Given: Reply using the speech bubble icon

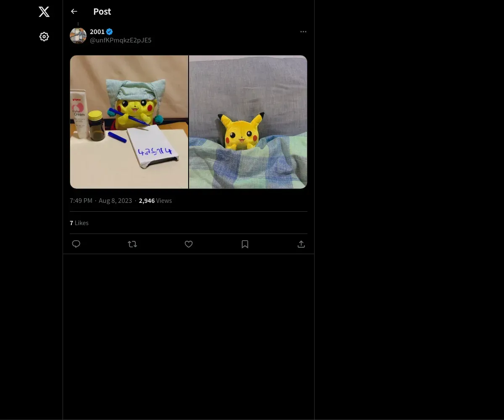Looking at the screenshot, I should tap(76, 244).
